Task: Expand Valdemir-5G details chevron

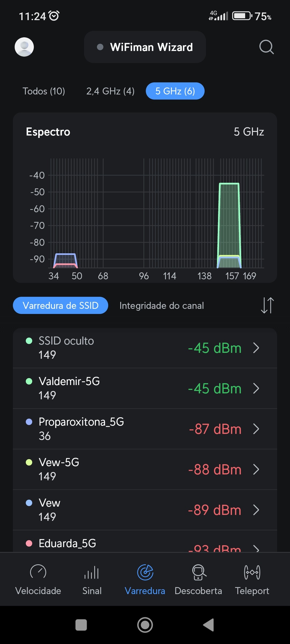Action: pyautogui.click(x=256, y=389)
